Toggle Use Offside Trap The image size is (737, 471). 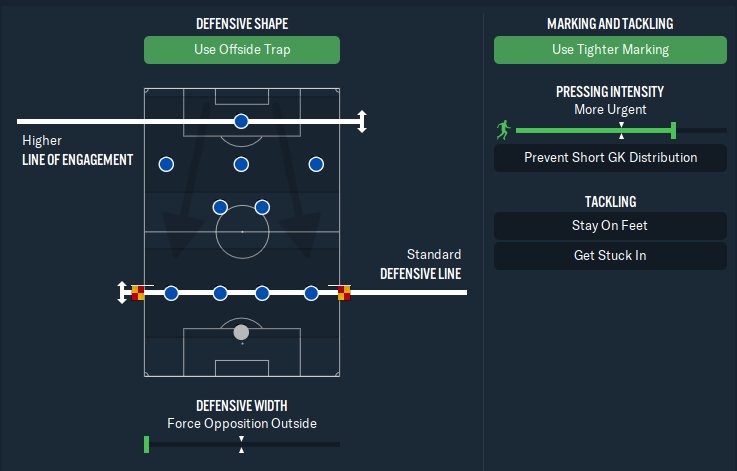click(x=241, y=50)
